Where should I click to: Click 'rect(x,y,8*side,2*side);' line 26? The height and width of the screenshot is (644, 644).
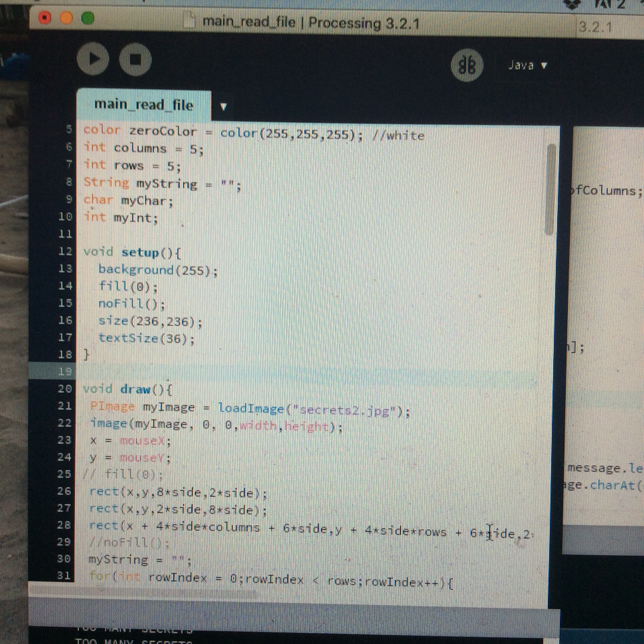coord(178,492)
